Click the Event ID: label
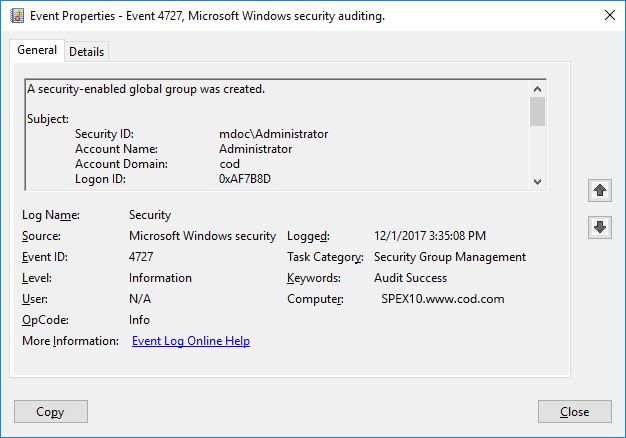This screenshot has height=438, width=626. tap(45, 257)
